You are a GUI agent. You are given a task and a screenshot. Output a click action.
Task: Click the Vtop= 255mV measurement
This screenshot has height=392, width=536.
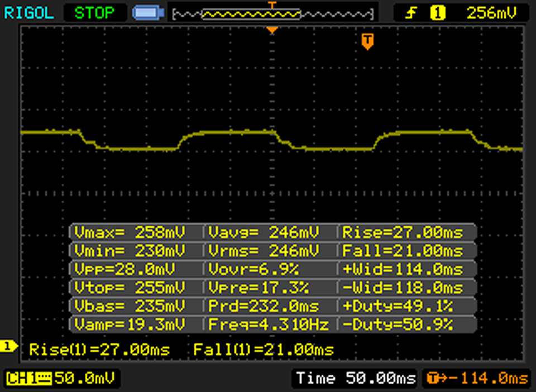(130, 288)
